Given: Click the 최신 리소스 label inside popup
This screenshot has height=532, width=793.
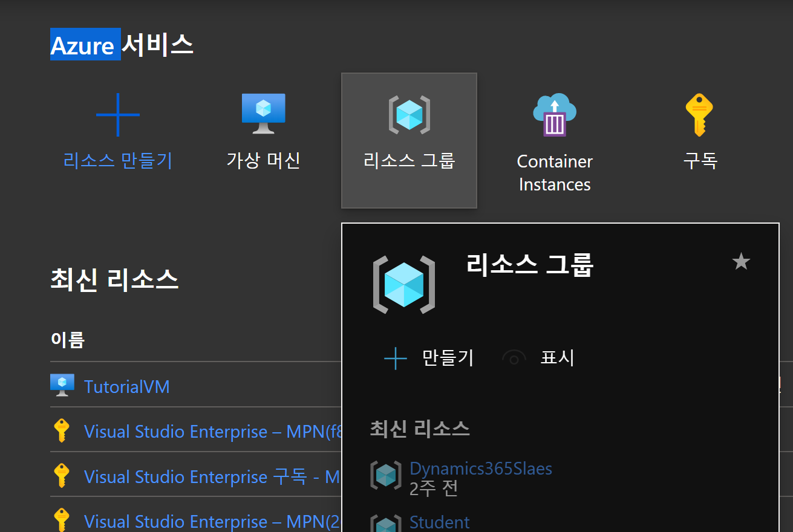Looking at the screenshot, I should pyautogui.click(x=420, y=429).
